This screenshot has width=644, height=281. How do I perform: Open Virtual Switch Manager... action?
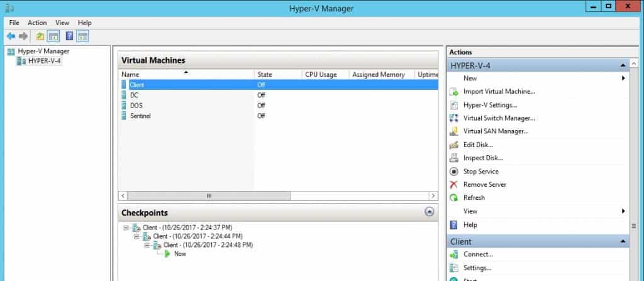coord(499,118)
